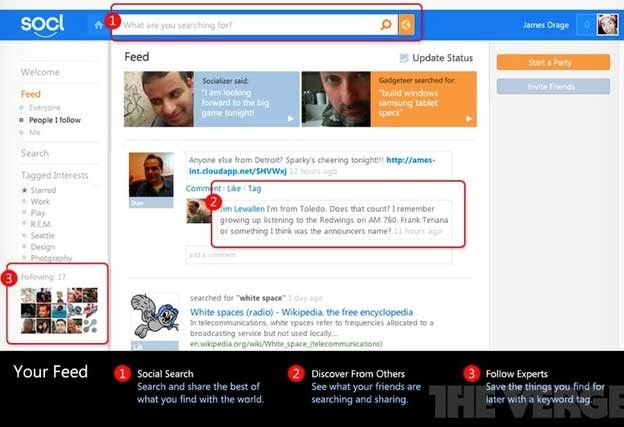
Task: Open the notifications counter box
Action: click(586, 25)
